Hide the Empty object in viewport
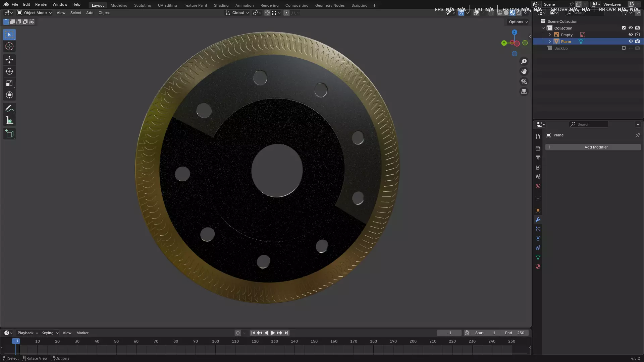 click(x=631, y=35)
